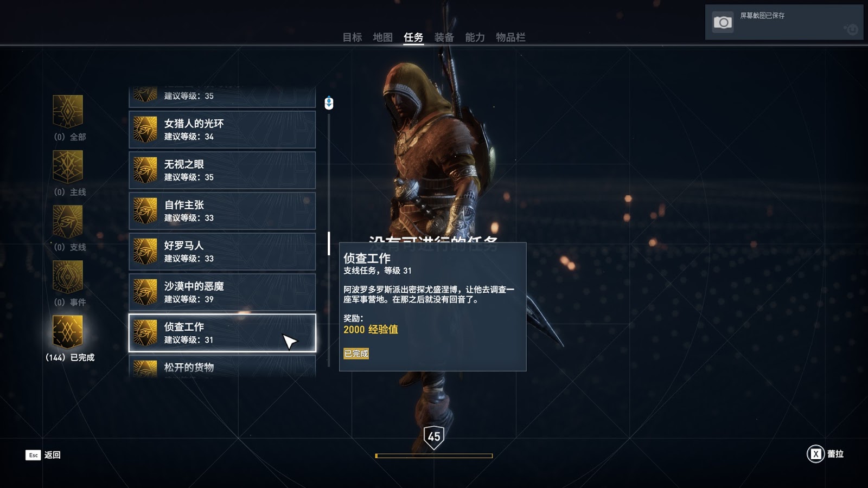
Task: Open the 装备 equipment tab
Action: click(x=444, y=37)
